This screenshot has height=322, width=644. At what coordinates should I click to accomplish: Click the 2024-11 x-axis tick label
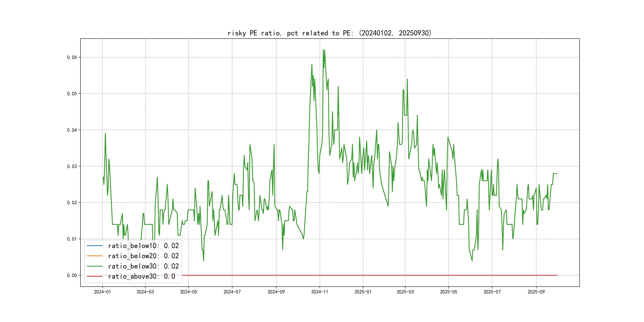319,292
